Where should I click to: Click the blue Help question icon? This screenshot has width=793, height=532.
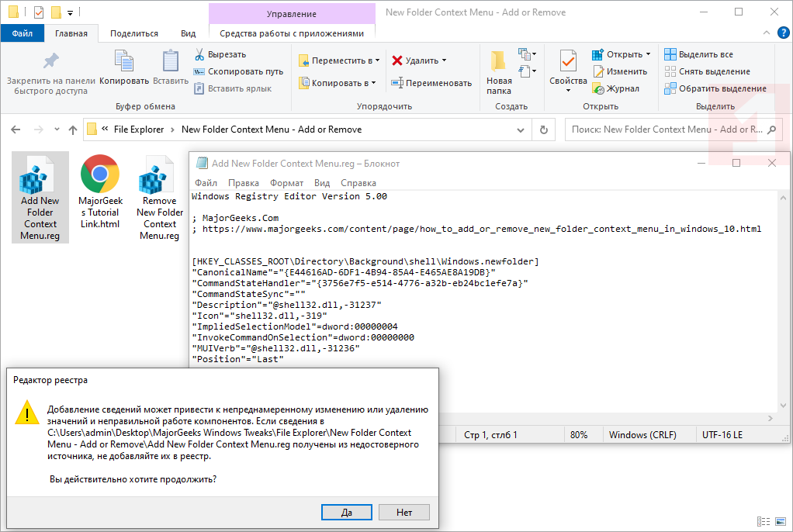784,33
